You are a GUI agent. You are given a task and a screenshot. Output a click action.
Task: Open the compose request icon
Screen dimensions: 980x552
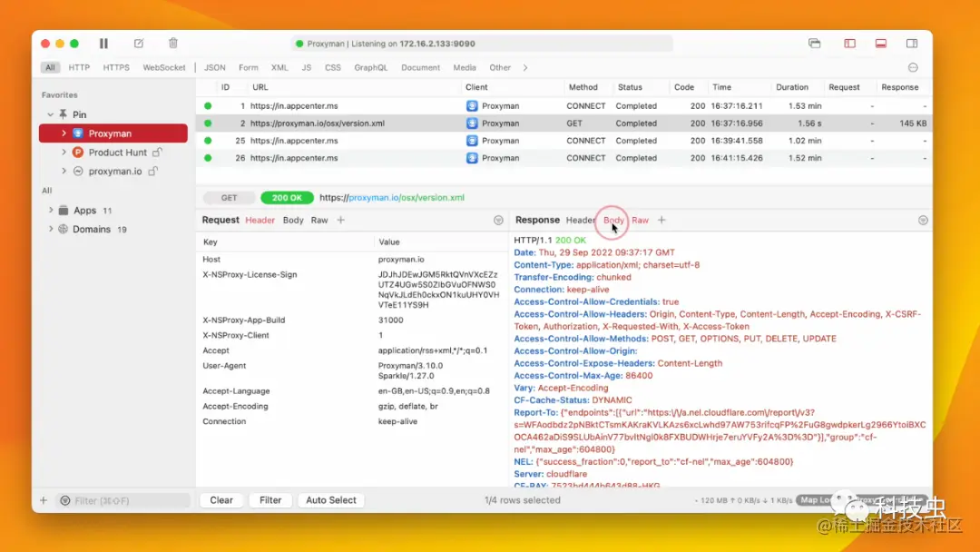[139, 44]
